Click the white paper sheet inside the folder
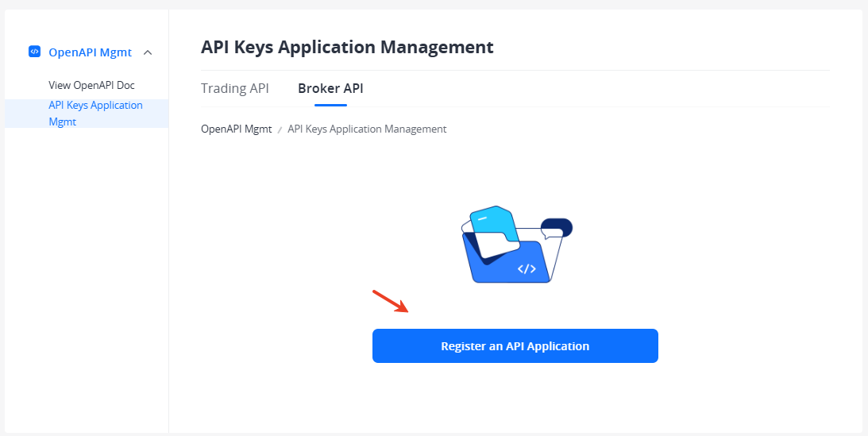This screenshot has height=436, width=868. click(x=497, y=246)
